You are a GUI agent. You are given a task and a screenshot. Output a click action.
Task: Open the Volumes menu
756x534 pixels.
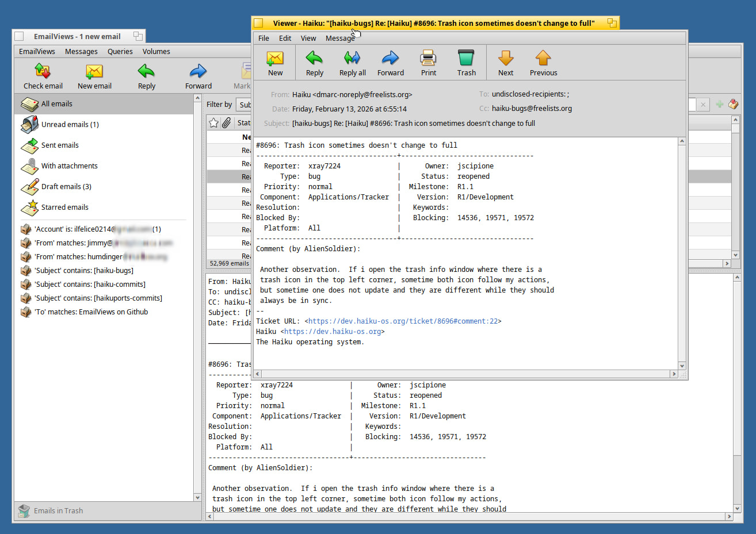156,52
